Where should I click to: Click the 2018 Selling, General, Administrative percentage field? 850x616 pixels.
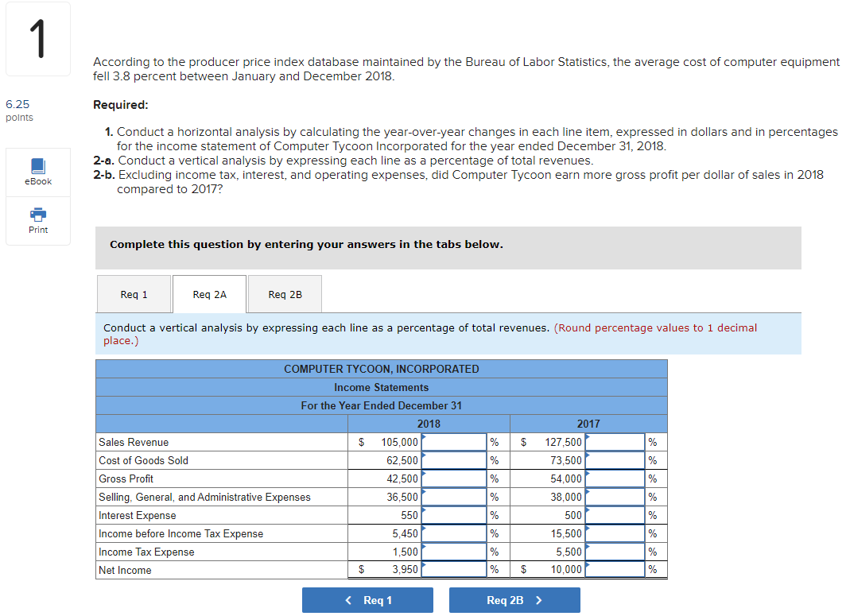click(x=454, y=497)
